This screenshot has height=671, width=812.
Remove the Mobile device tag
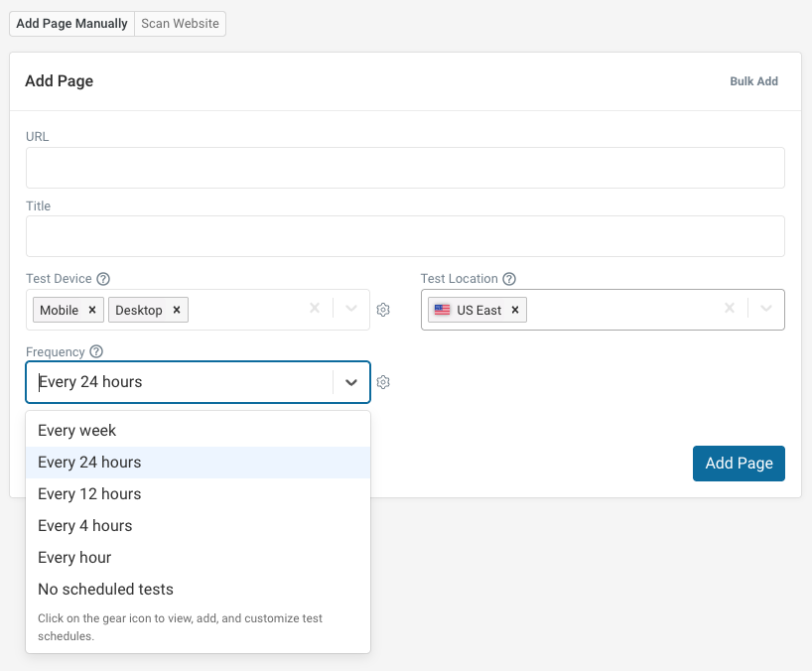click(x=92, y=310)
